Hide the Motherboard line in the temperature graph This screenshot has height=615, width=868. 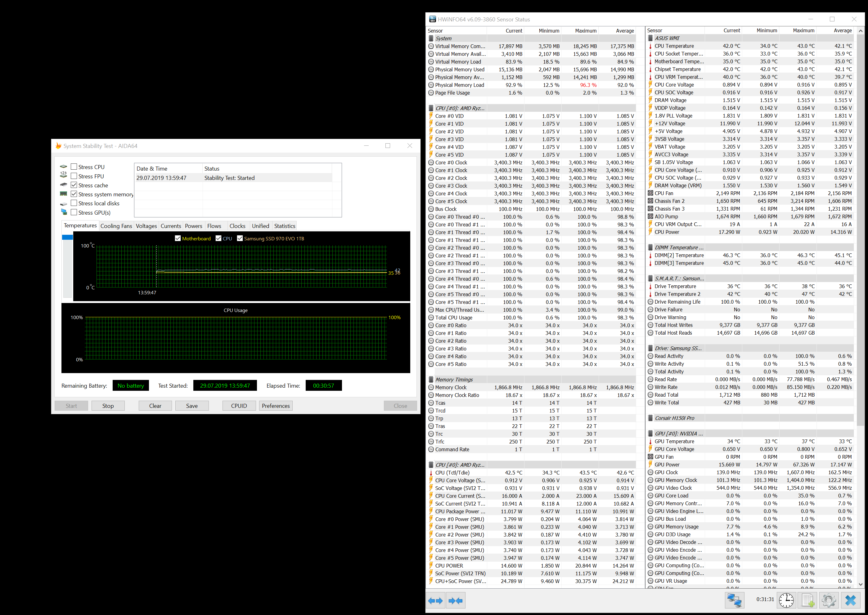click(178, 238)
